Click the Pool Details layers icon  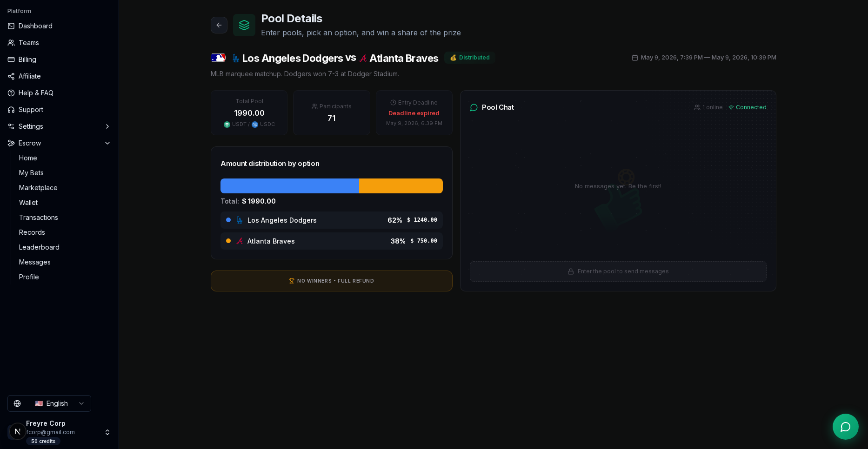tap(244, 25)
